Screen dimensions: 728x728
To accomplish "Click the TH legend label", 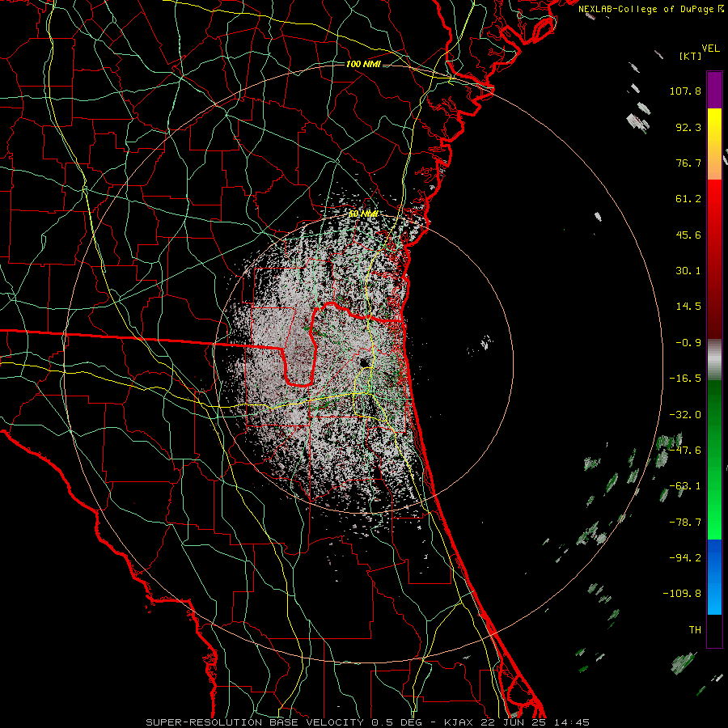I will click(x=695, y=630).
